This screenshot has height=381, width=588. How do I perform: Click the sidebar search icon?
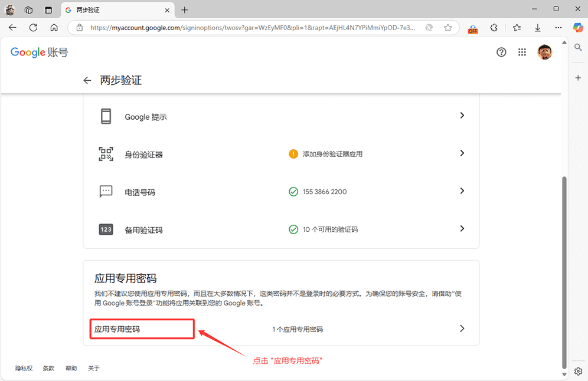point(578,47)
